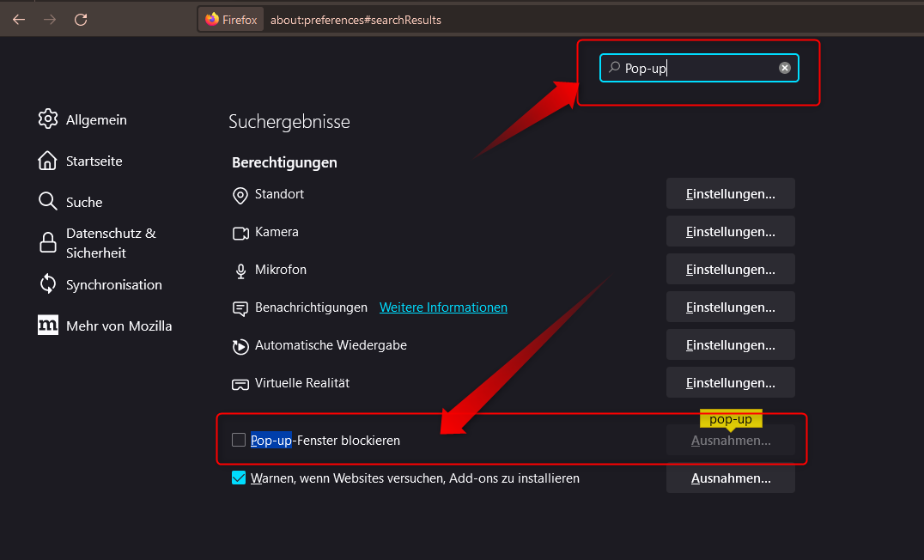
Task: Click the Warnen, wenn Websites versuchen label
Action: [x=415, y=478]
